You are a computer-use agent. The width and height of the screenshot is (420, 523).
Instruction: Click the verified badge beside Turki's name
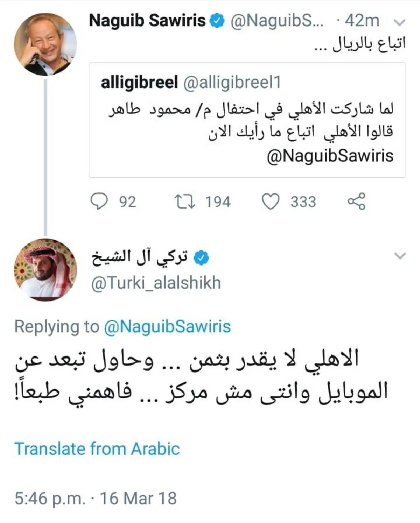[201, 258]
